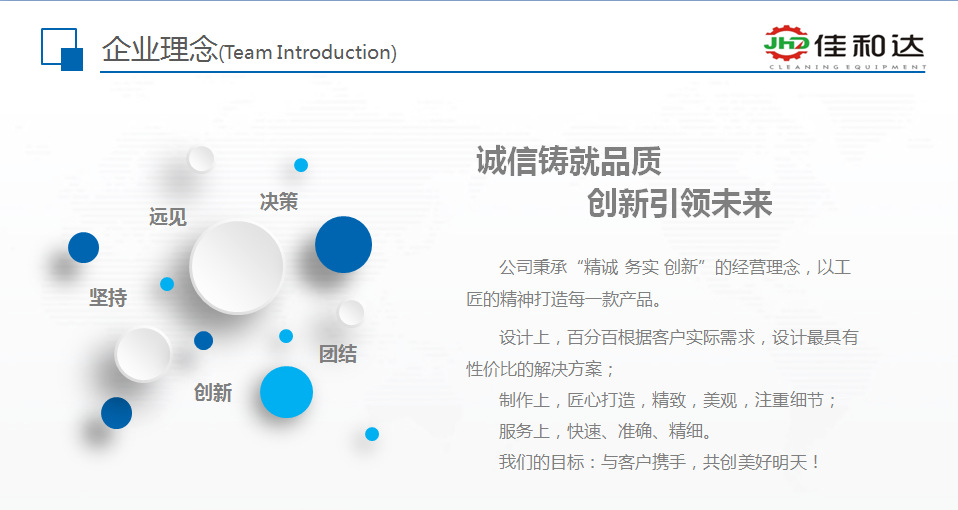
Task: Select the large white circle in the cluster center
Action: click(237, 267)
